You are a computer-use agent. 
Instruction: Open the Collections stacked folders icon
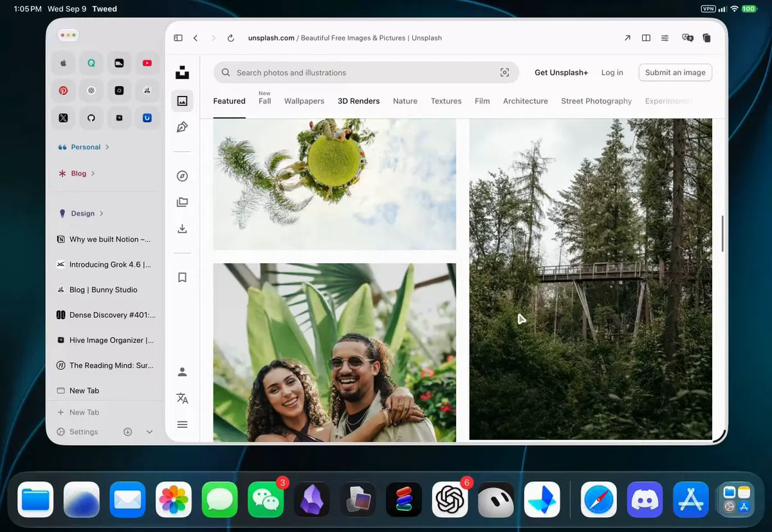[182, 202]
